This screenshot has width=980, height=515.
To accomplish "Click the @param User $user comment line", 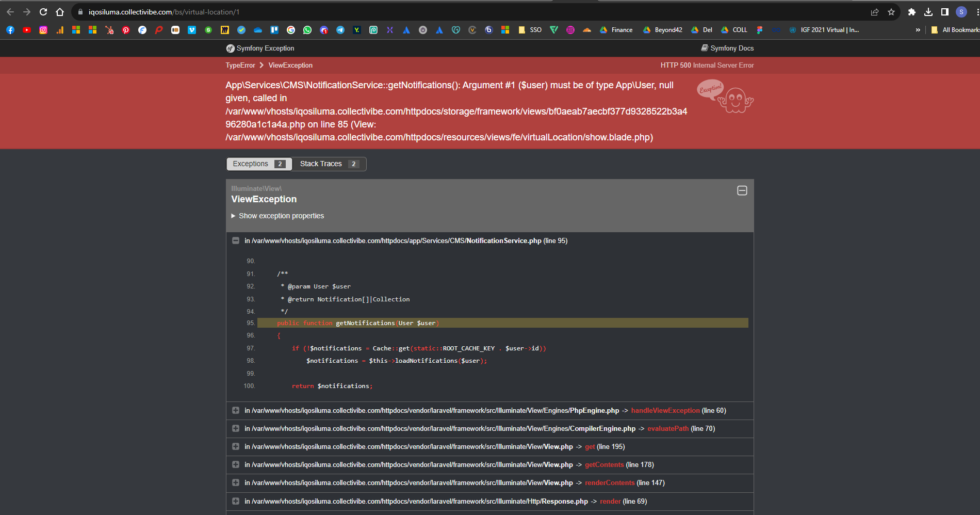I will pos(316,286).
